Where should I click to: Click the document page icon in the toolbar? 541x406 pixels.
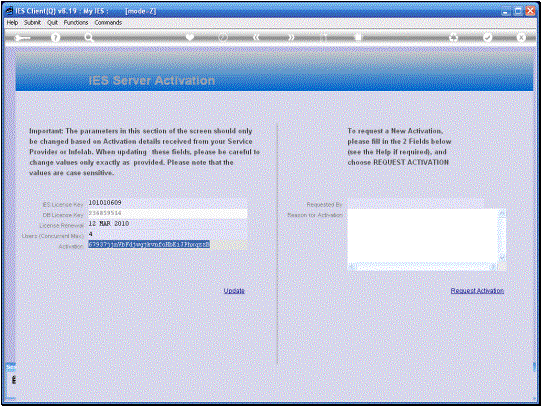pyautogui.click(x=358, y=37)
